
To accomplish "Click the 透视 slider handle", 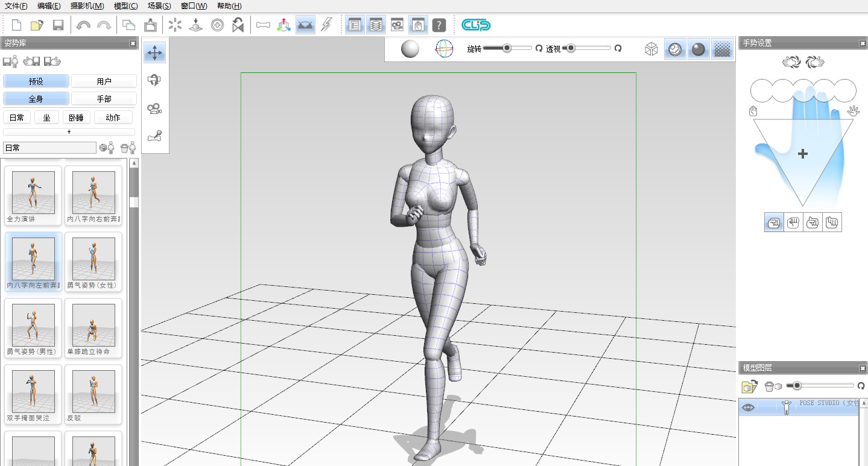I will (x=571, y=48).
